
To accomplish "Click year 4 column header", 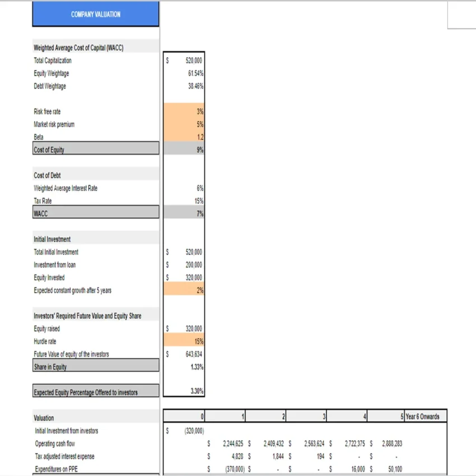I will click(x=347, y=416).
